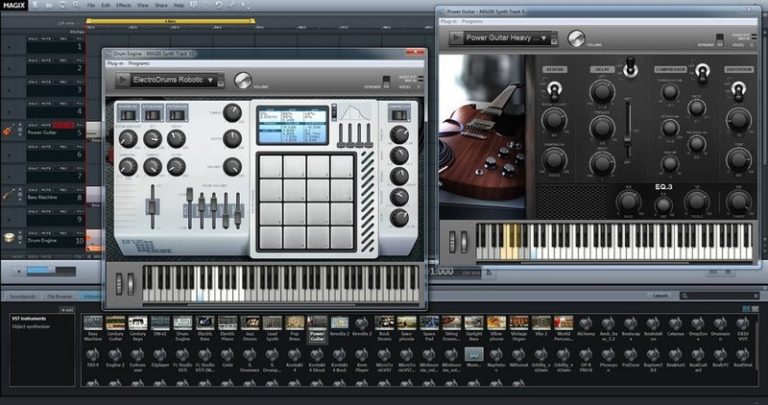Viewport: 768px width, 405px height.
Task: Open the Edit menu
Action: tap(105, 5)
